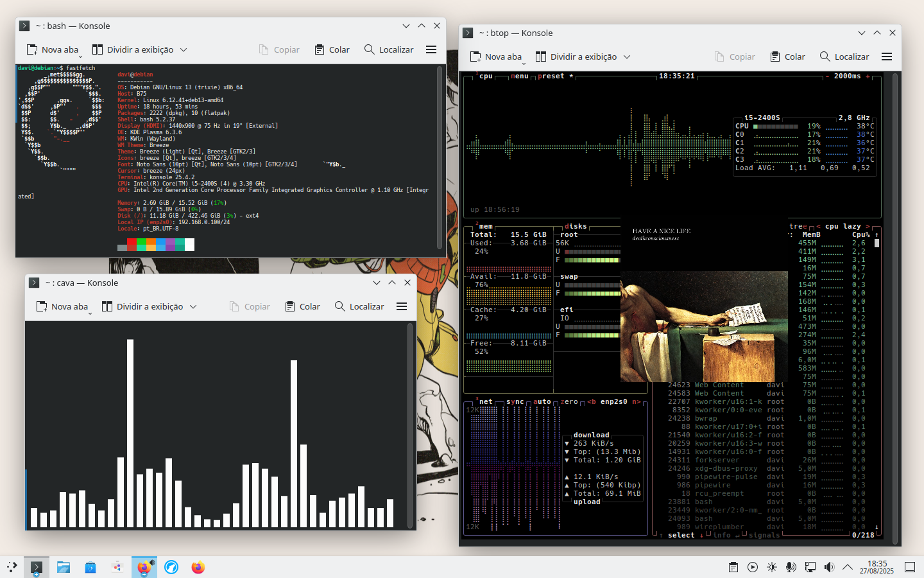Expand the hidden system tray icons arrow
This screenshot has width=924, height=578.
click(848, 567)
